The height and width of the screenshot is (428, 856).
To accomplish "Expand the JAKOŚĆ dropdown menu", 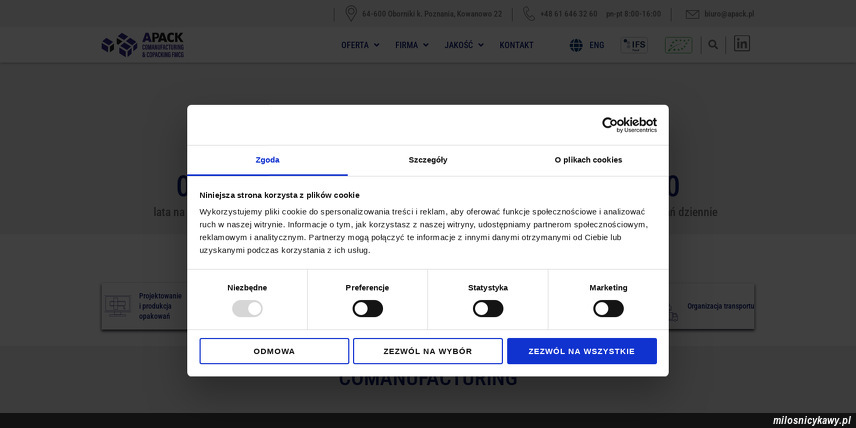I will pyautogui.click(x=464, y=45).
